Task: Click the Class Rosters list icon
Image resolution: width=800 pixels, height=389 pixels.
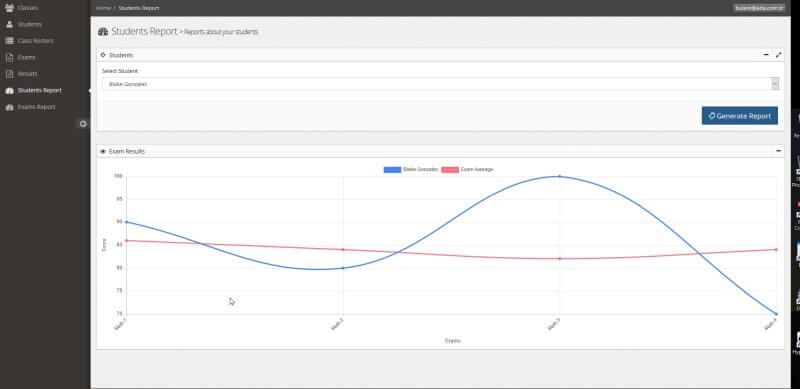Action: (x=9, y=41)
